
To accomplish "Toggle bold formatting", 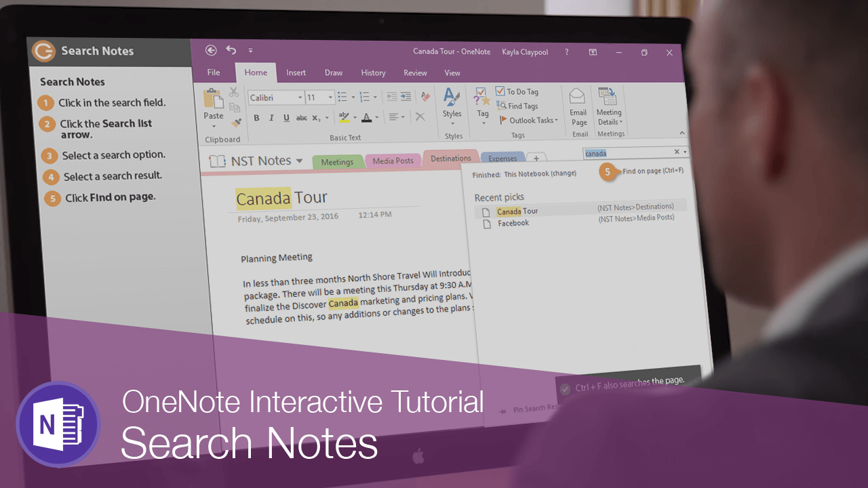I will coord(256,117).
